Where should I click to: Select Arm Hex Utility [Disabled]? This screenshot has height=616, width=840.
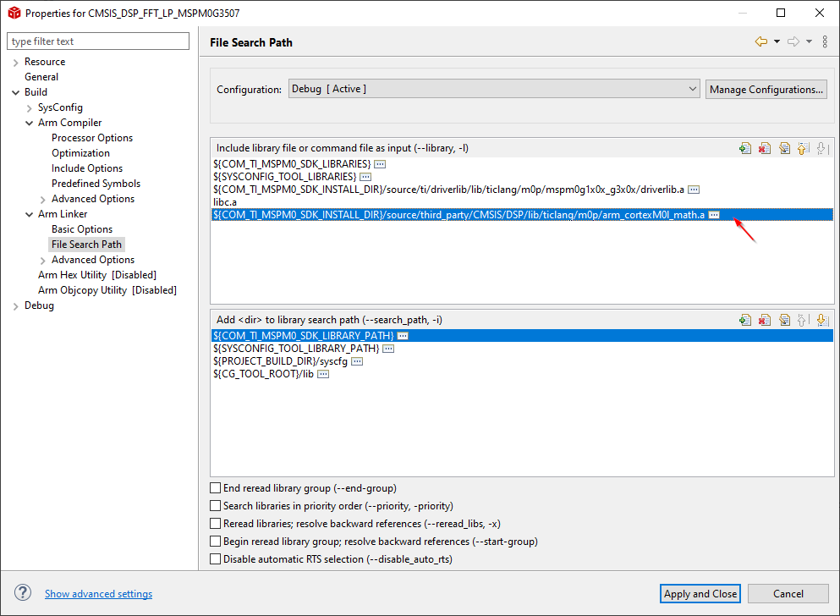[x=97, y=275]
